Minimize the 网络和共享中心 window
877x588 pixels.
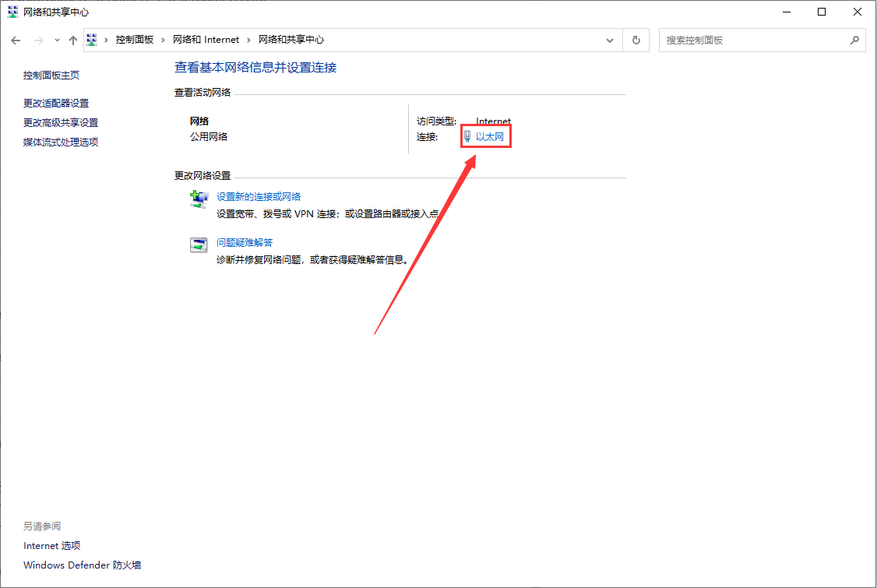pos(787,12)
